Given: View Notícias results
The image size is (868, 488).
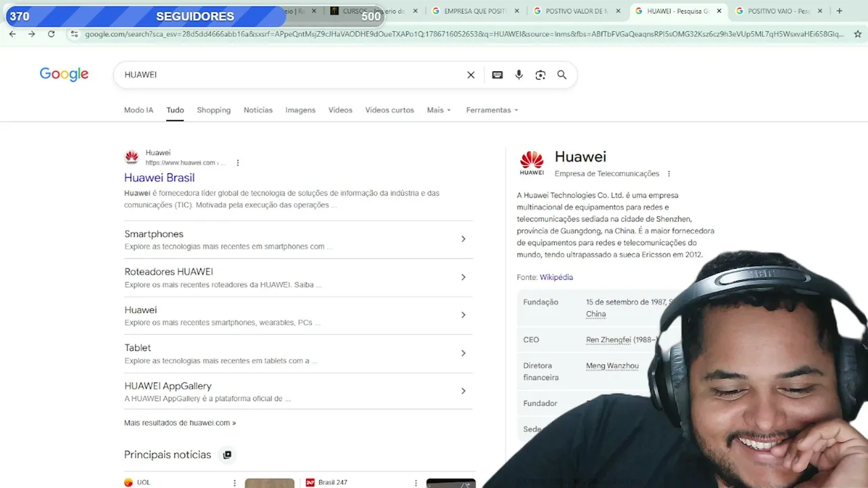Looking at the screenshot, I should (x=258, y=110).
